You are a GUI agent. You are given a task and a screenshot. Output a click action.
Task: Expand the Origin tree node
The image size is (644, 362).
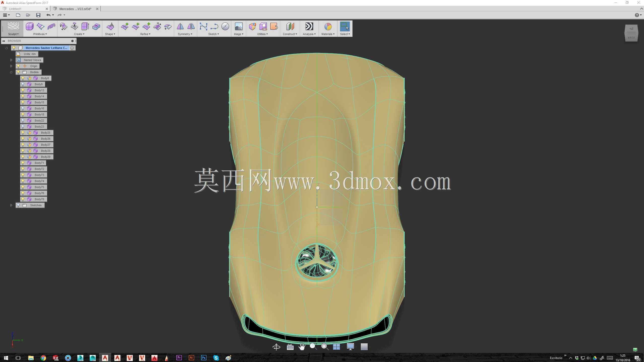[11, 66]
